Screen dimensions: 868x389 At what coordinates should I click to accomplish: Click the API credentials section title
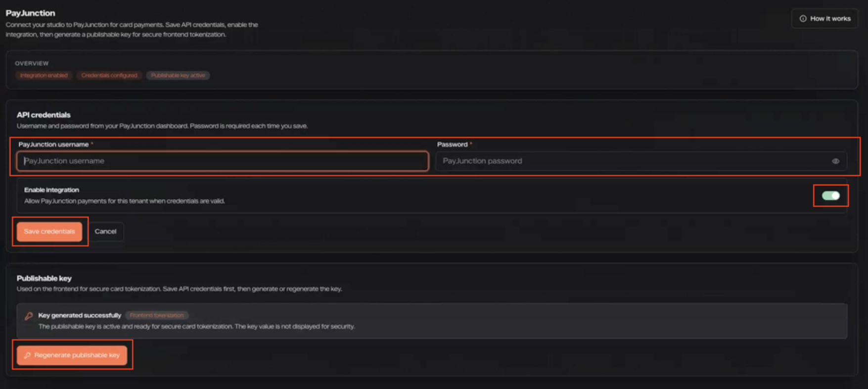tap(44, 115)
